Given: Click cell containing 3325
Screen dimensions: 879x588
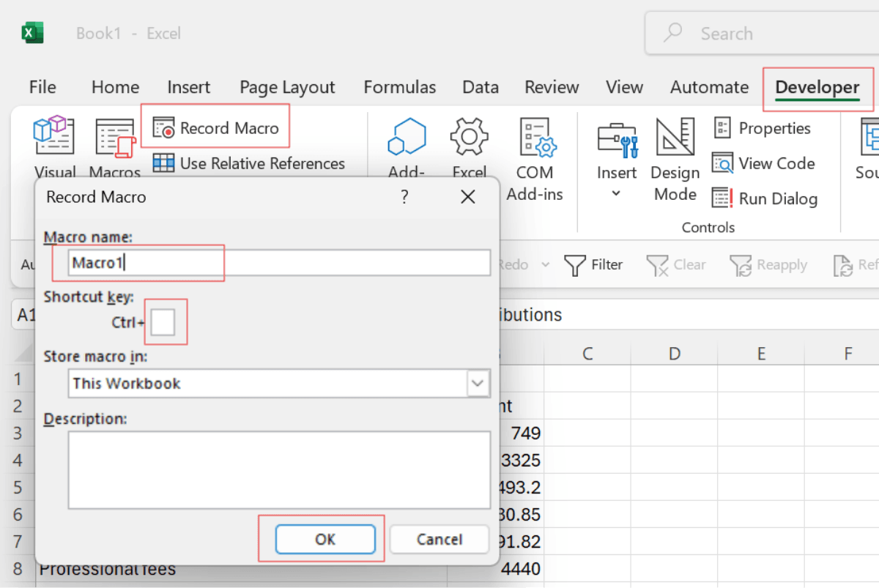Looking at the screenshot, I should tap(522, 460).
